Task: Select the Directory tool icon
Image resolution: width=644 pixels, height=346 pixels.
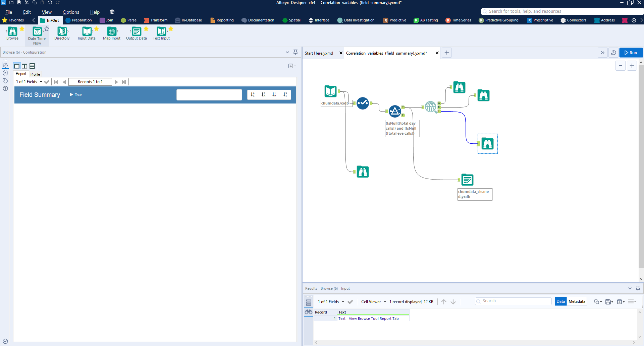Action: 62,31
